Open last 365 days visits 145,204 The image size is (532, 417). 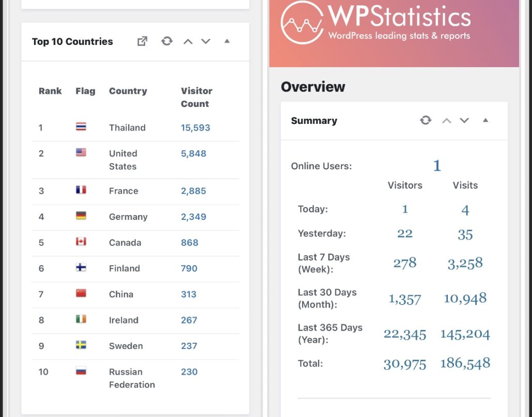(465, 334)
